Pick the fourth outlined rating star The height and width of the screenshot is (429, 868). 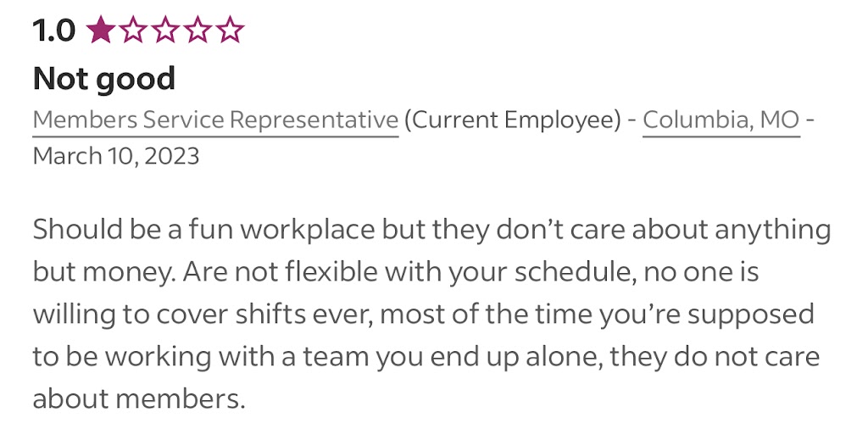pos(197,31)
